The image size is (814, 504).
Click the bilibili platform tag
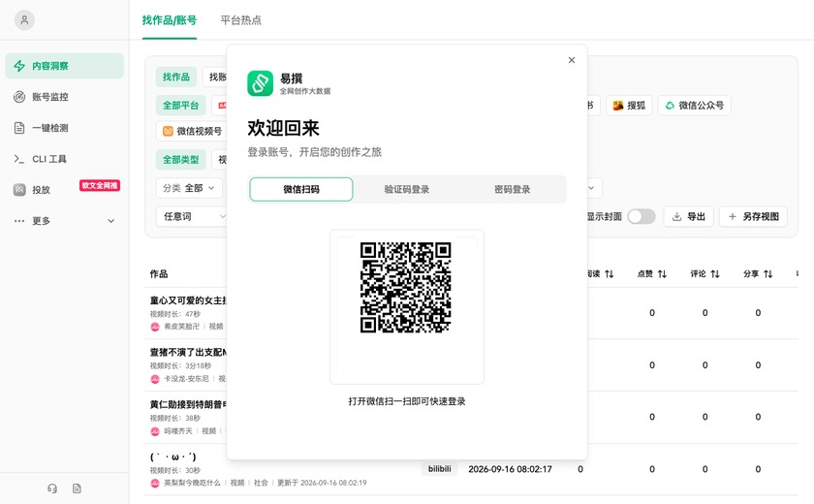click(439, 469)
